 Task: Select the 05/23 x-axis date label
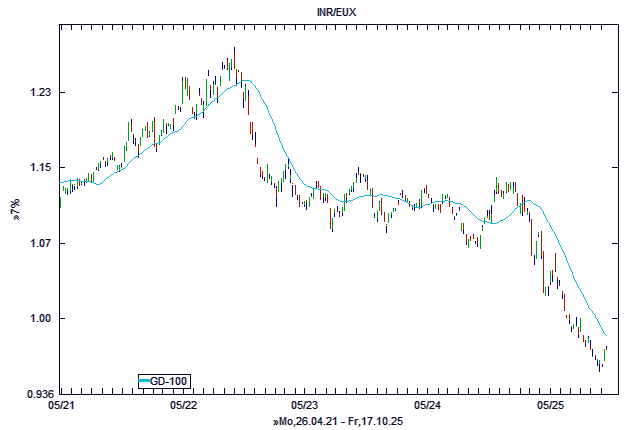coord(305,406)
